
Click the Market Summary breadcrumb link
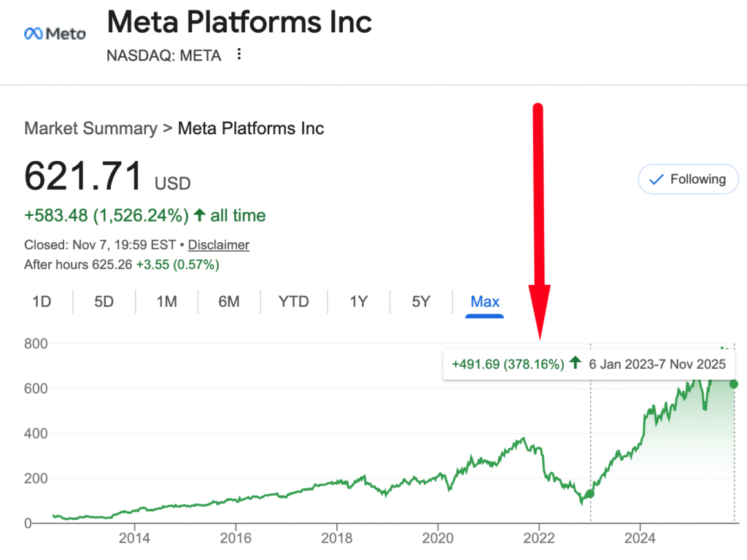90,129
